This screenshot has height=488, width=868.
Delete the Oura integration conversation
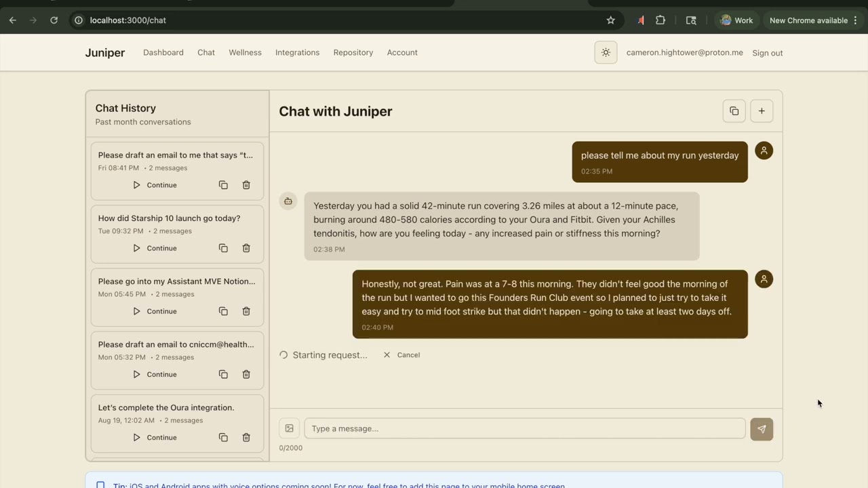coord(246,437)
